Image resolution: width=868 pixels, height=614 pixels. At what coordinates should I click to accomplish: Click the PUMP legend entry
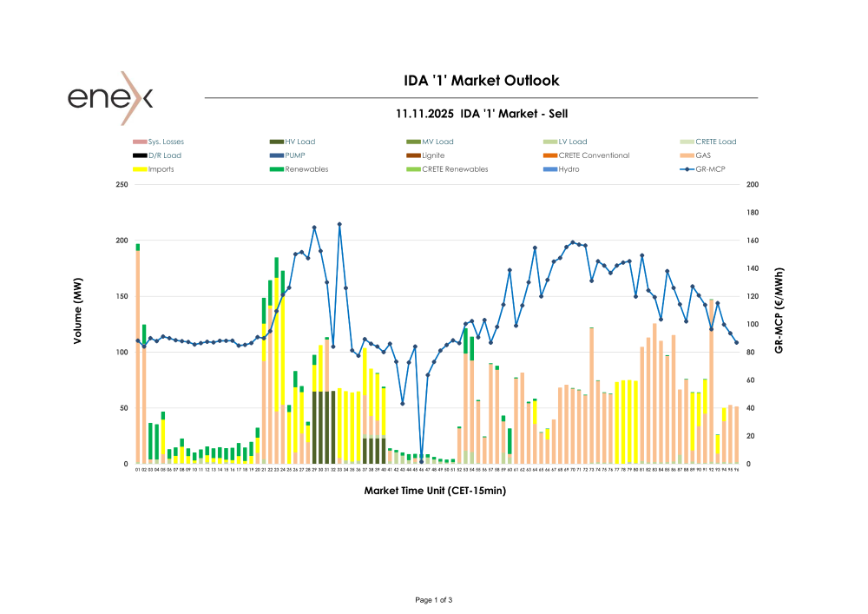click(x=295, y=155)
